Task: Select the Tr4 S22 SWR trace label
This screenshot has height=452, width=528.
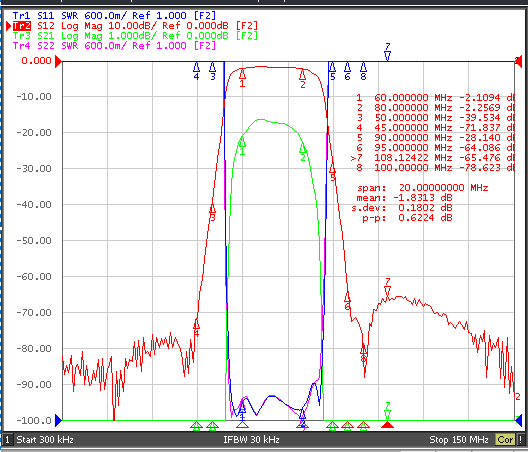Action: coord(114,45)
